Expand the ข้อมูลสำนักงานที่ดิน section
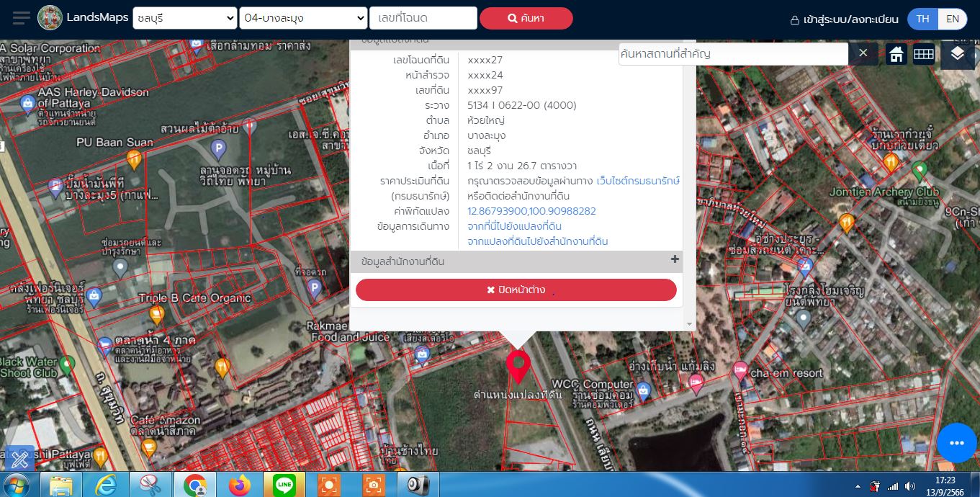Image resolution: width=980 pixels, height=497 pixels. [x=674, y=260]
